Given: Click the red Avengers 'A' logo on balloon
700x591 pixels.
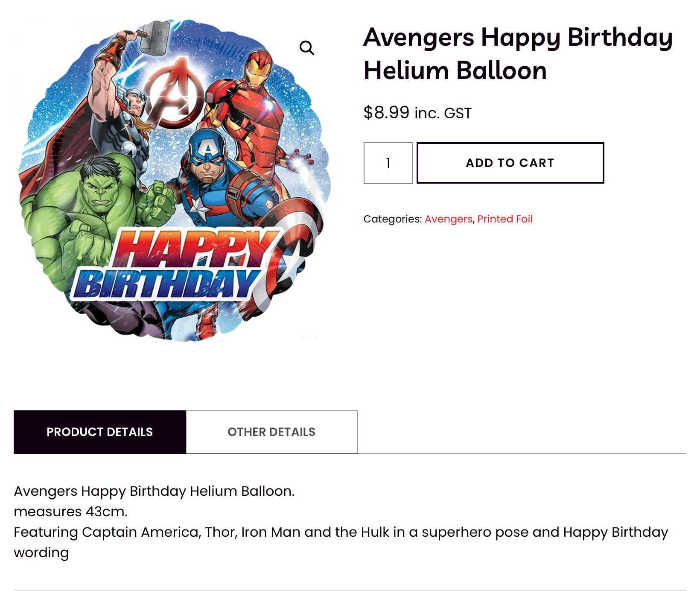Looking at the screenshot, I should (x=174, y=95).
